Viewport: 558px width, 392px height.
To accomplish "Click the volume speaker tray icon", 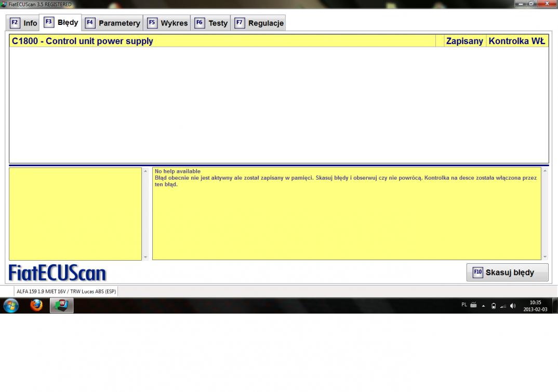I will coord(513,306).
